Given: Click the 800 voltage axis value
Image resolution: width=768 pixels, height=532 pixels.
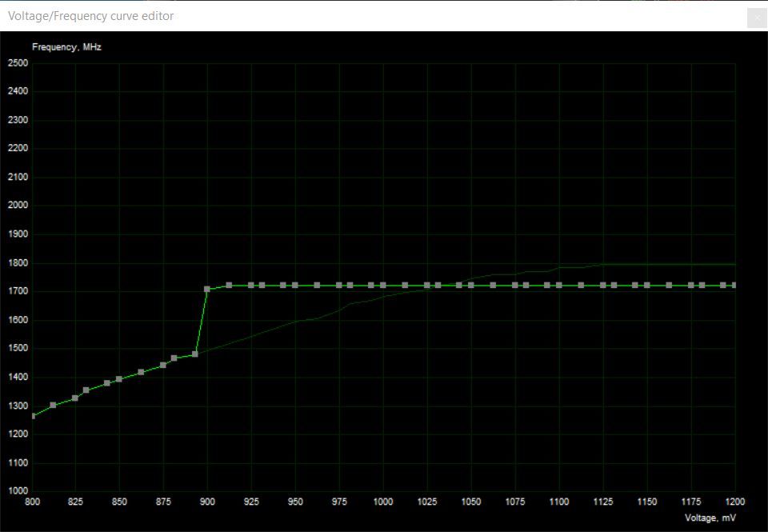Looking at the screenshot, I should coord(32,502).
